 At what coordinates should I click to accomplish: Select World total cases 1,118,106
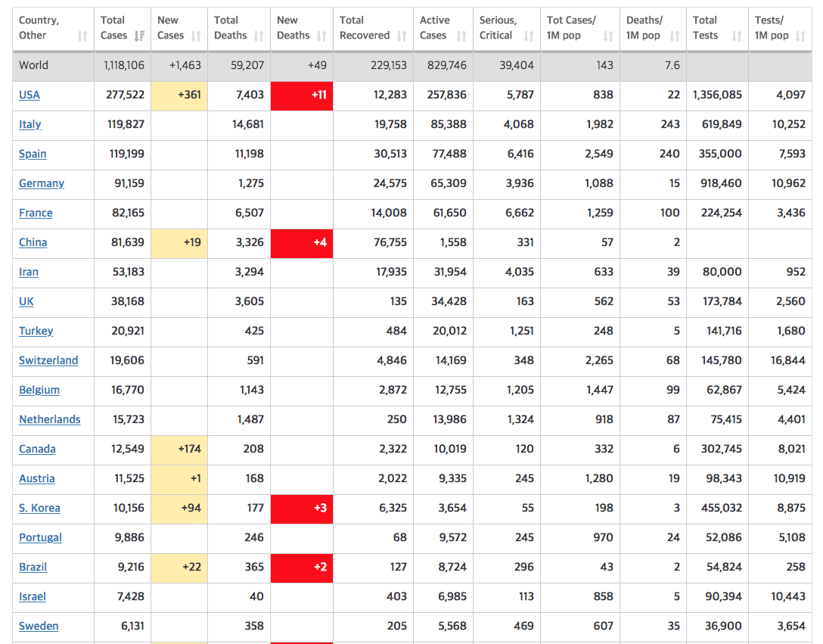pos(124,65)
